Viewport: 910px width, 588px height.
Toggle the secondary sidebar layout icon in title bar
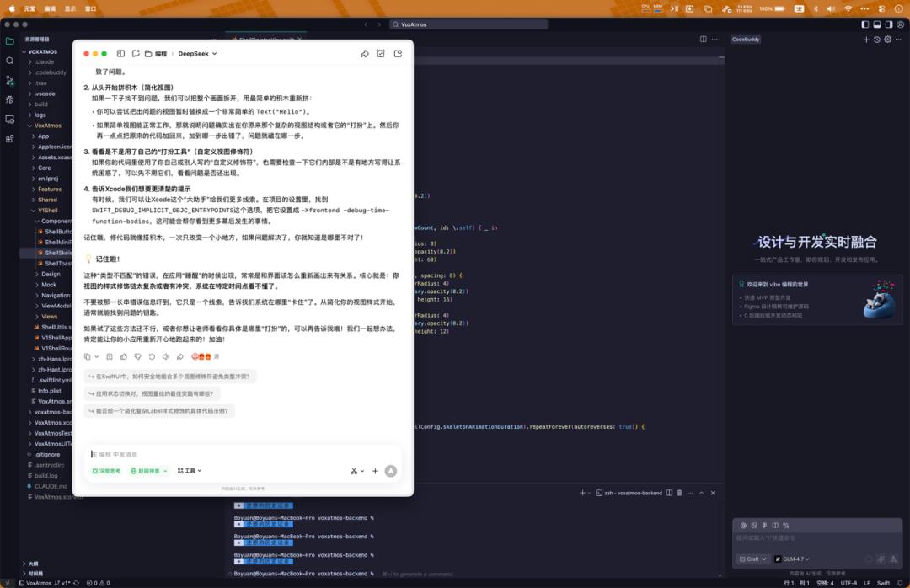point(889,24)
